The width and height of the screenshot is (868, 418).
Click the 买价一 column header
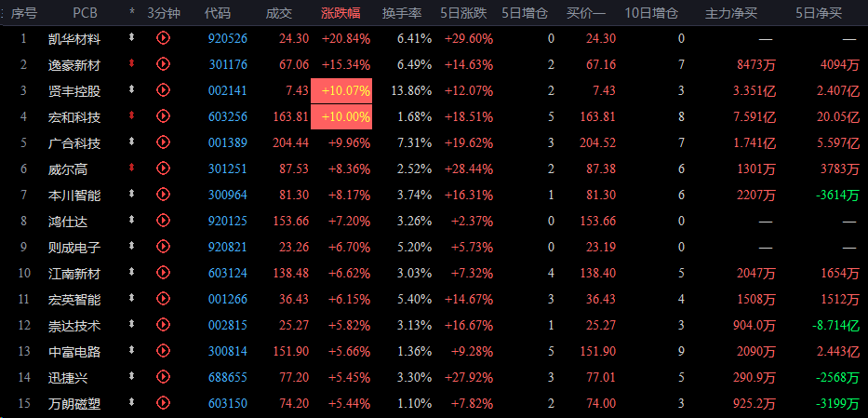586,13
